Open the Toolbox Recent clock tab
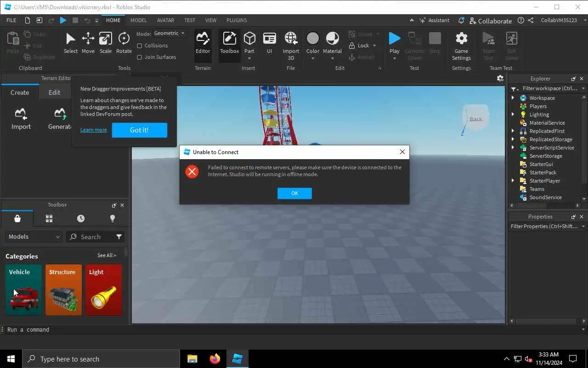 [x=81, y=218]
